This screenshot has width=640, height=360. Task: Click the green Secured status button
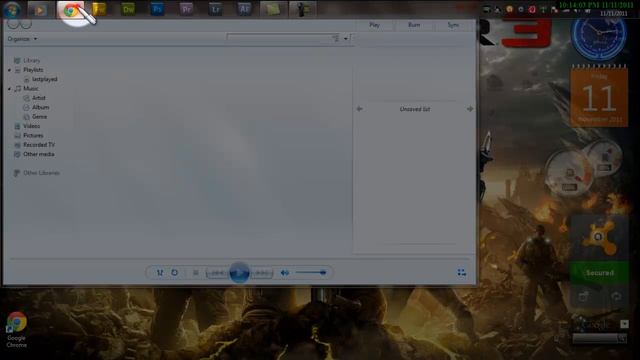point(600,273)
